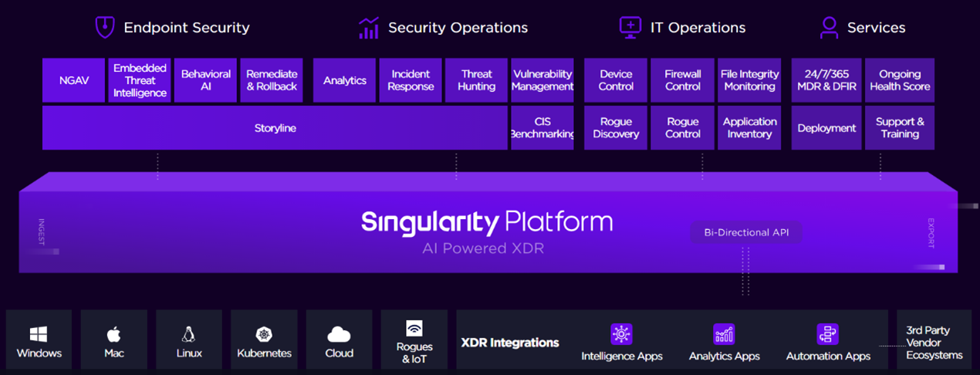Select the Application Inventory tile
Screen dimensions: 980x375
pos(749,128)
